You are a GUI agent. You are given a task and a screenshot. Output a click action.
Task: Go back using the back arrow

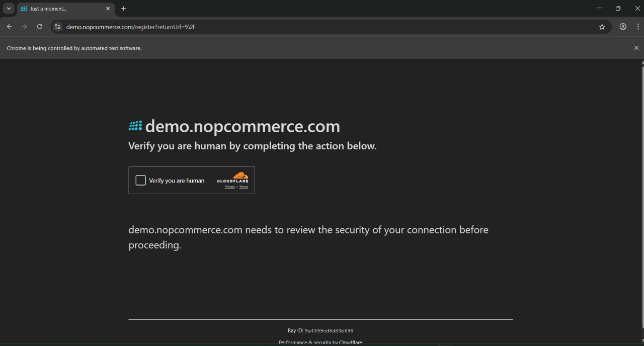[x=9, y=27]
